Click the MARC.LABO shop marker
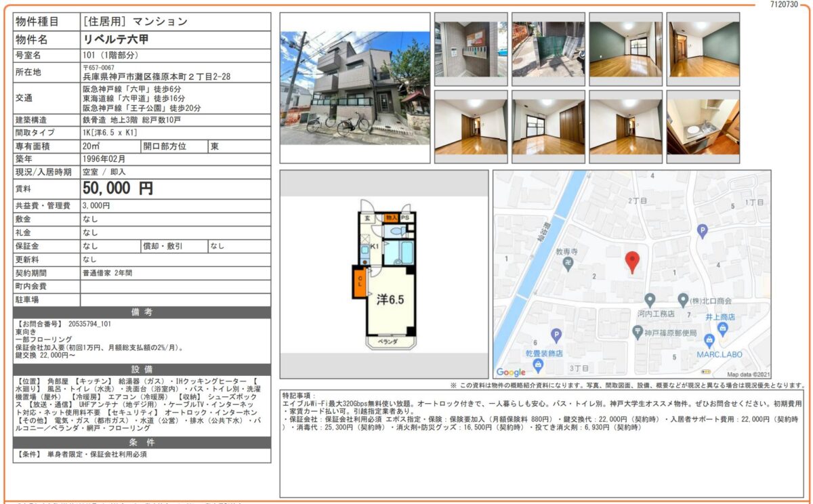The image size is (813, 504). (709, 340)
